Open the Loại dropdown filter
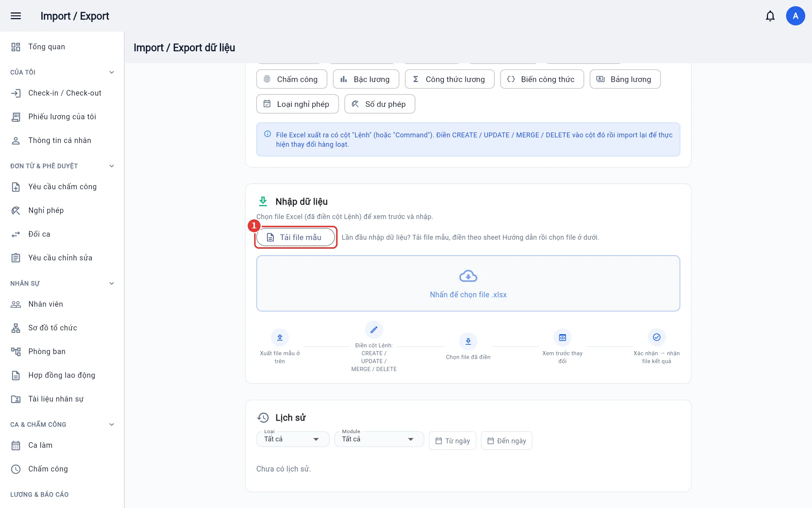 tap(293, 439)
